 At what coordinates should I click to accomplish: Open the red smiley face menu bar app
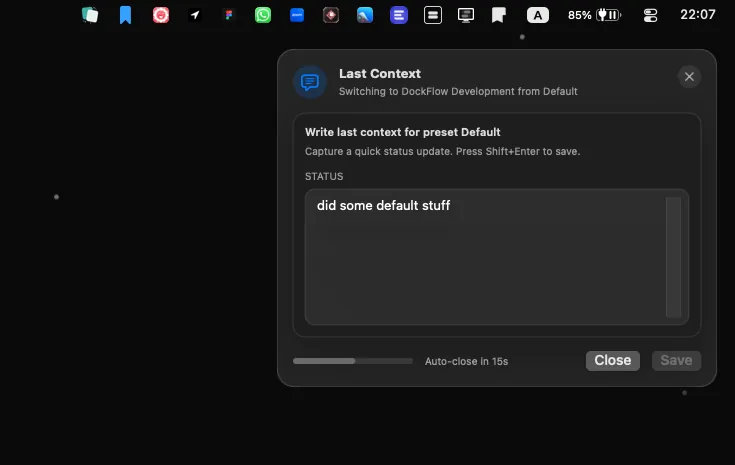tap(161, 15)
